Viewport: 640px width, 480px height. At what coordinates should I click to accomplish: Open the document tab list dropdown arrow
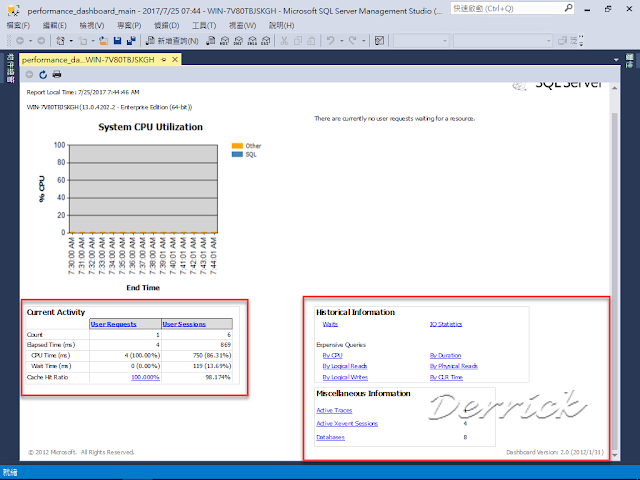616,60
